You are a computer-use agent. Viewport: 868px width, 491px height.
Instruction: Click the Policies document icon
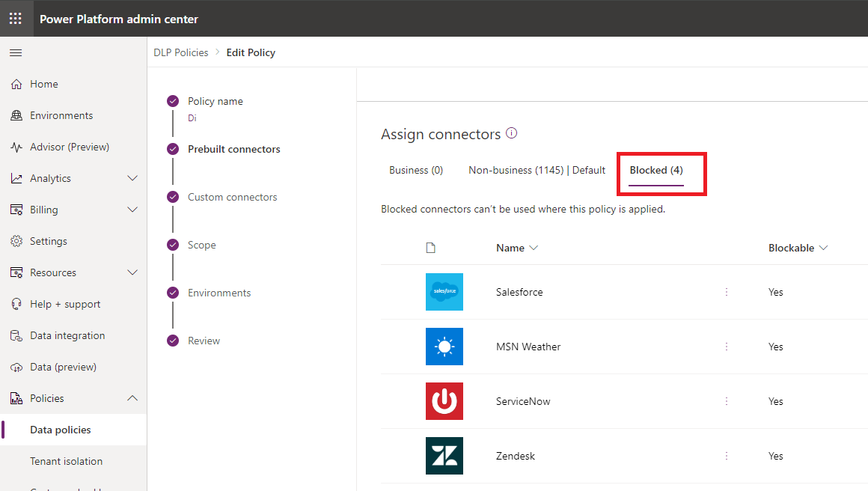pos(16,398)
